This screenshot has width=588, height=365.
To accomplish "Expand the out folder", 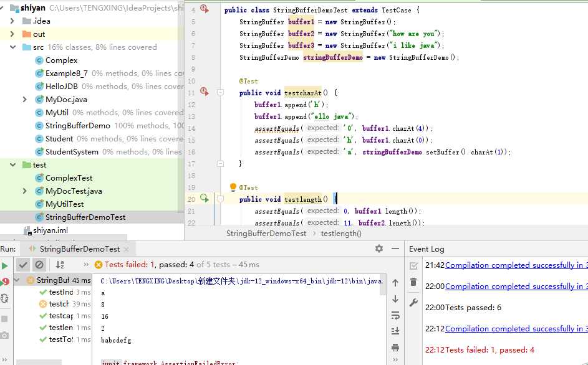I will click(x=12, y=34).
